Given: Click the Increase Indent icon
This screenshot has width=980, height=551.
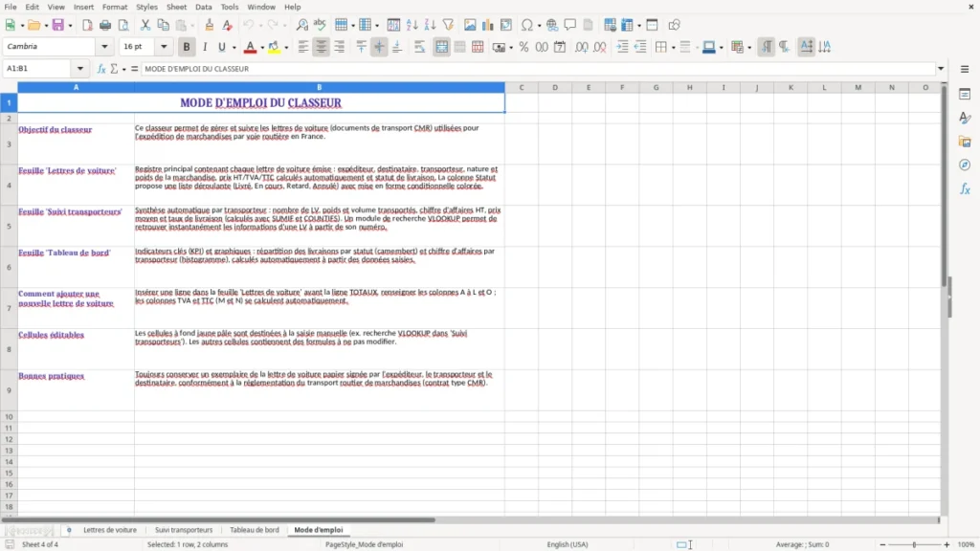Looking at the screenshot, I should tap(622, 47).
